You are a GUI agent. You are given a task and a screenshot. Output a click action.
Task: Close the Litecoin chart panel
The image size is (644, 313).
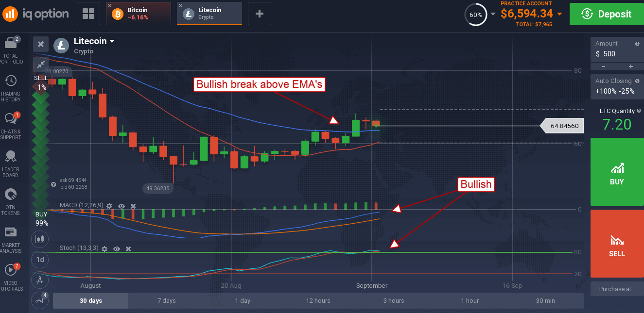point(41,44)
